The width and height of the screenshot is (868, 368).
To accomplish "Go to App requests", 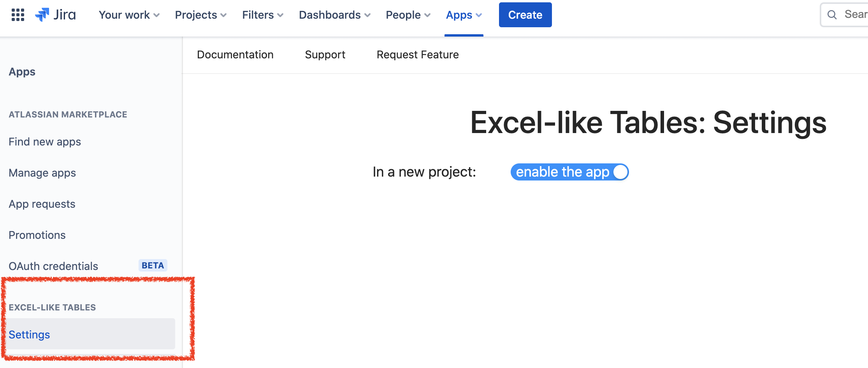I will click(42, 204).
